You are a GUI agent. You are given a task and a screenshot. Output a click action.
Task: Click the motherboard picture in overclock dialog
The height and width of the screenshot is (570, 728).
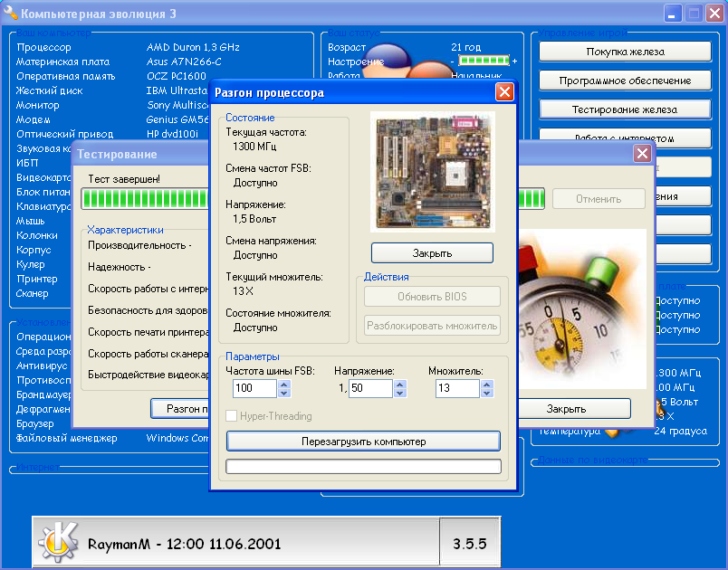[x=432, y=172]
